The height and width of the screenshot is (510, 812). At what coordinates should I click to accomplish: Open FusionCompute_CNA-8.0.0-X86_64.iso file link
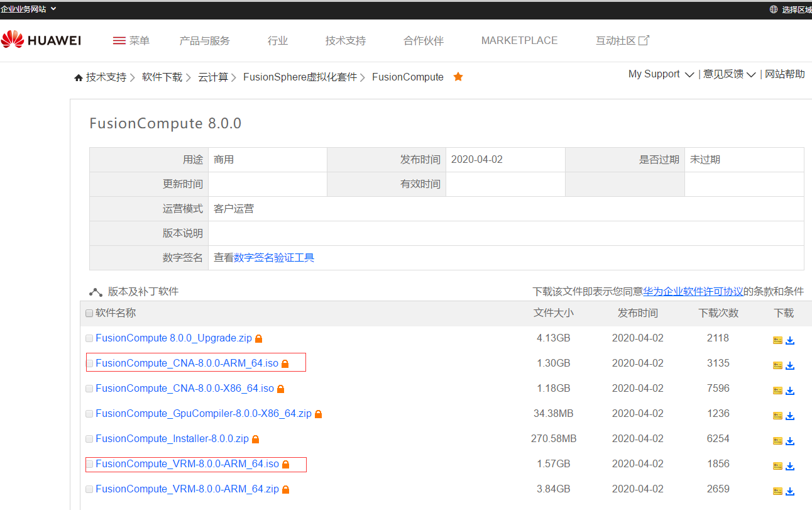pyautogui.click(x=185, y=389)
